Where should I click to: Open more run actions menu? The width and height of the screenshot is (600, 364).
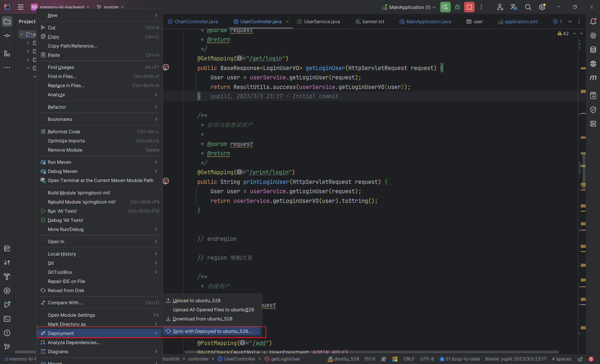481,7
